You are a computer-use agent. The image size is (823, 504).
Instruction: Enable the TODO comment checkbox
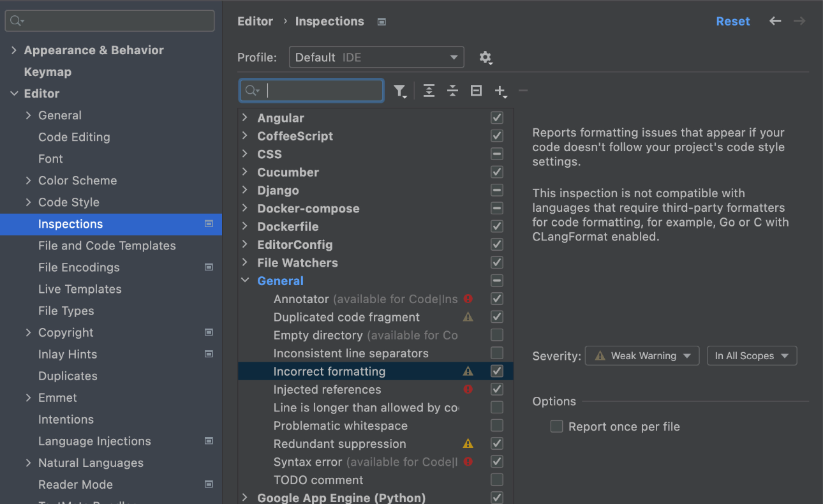pos(497,479)
